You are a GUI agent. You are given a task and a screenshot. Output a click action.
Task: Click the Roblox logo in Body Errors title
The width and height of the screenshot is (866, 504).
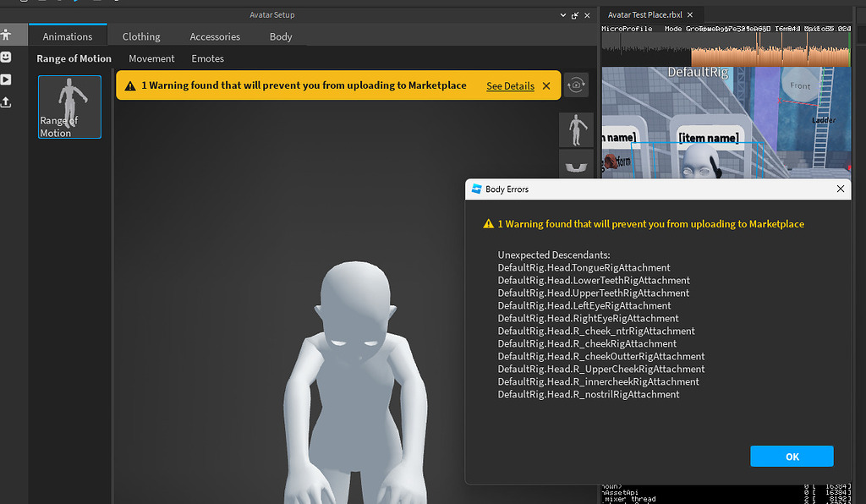[476, 189]
